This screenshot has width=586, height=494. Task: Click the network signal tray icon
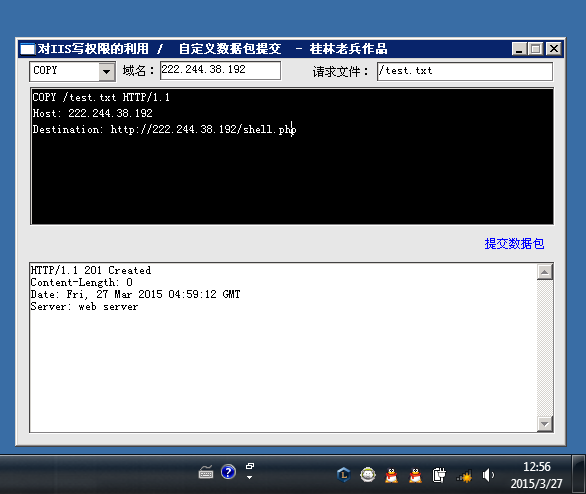464,476
